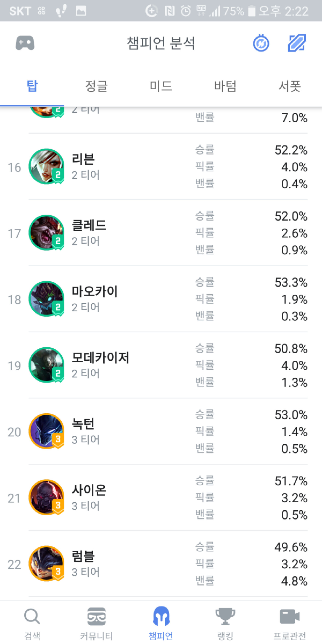Open 녹턴 champion portrait
The width and height of the screenshot is (322, 644).
(x=47, y=431)
